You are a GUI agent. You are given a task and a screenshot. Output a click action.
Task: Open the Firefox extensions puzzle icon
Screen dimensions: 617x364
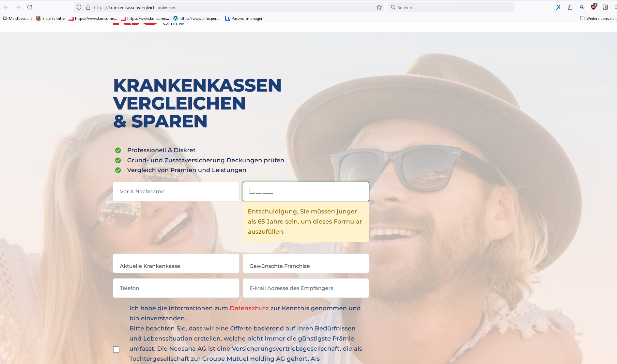click(570, 7)
